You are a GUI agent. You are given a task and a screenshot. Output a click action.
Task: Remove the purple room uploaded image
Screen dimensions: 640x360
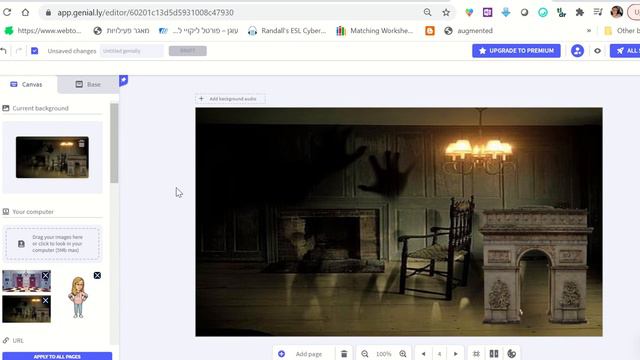(x=46, y=276)
